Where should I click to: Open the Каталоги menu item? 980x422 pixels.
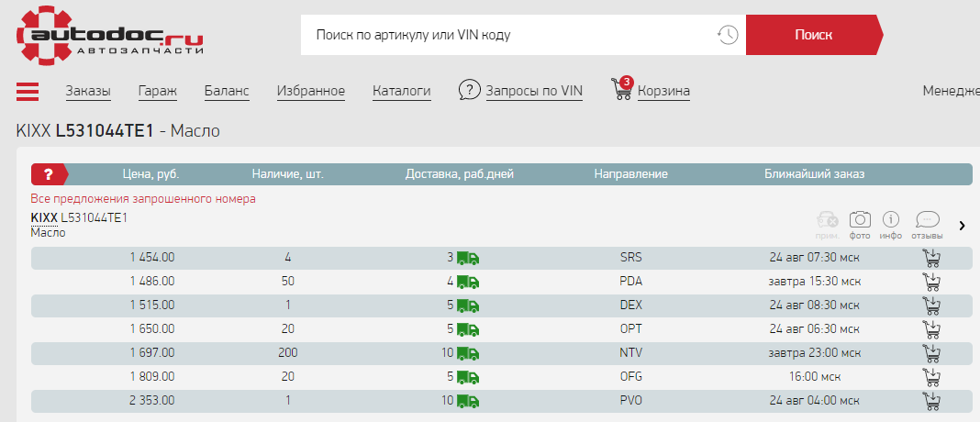coord(402,91)
